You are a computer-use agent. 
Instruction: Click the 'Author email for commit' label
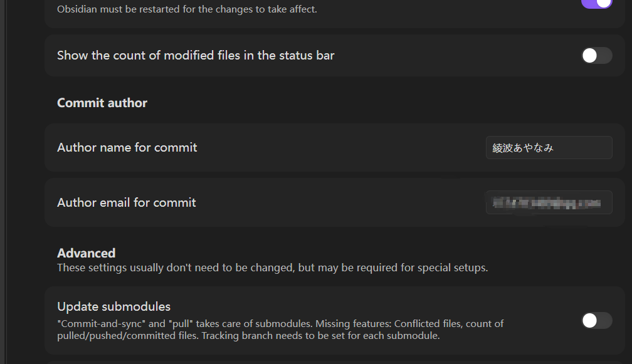click(127, 202)
